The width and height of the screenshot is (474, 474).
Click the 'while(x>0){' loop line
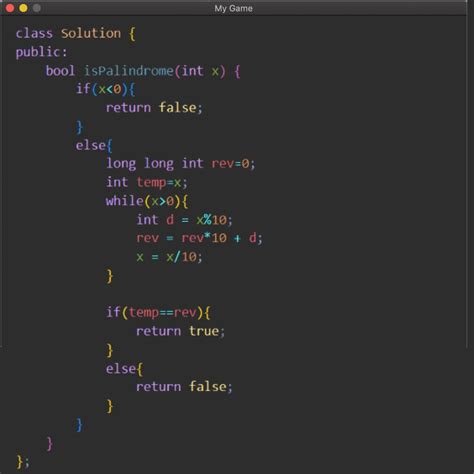147,201
